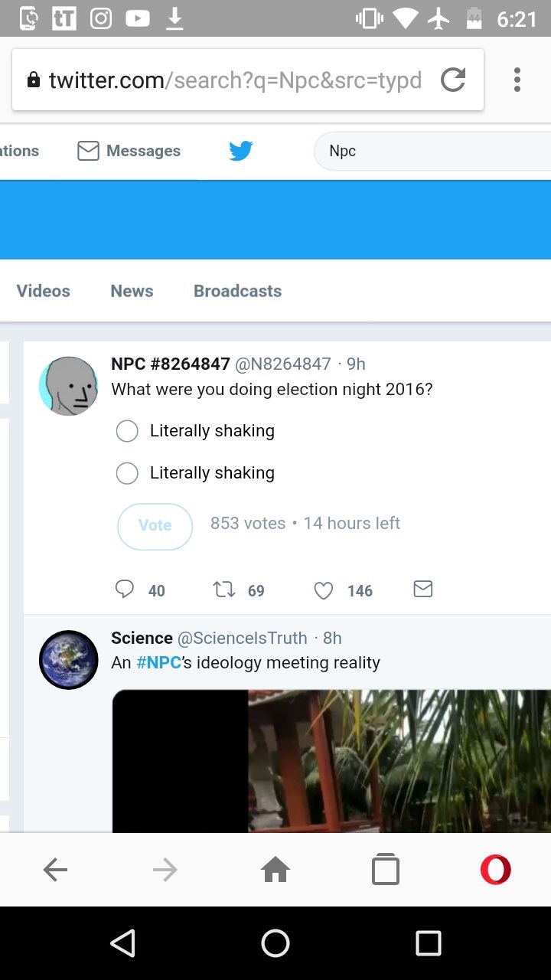Reload the page with the refresh icon
The image size is (551, 980).
point(453,80)
